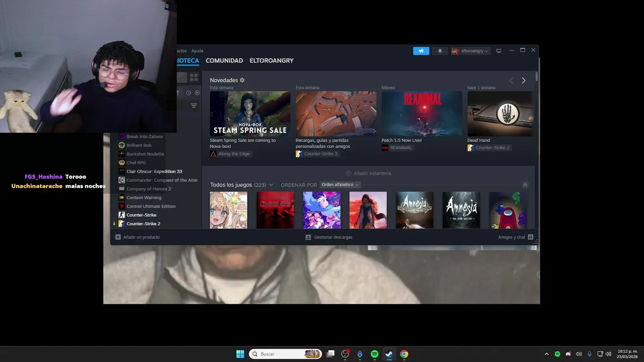Open the Windows Start menu
This screenshot has width=644, height=362.
[240, 354]
